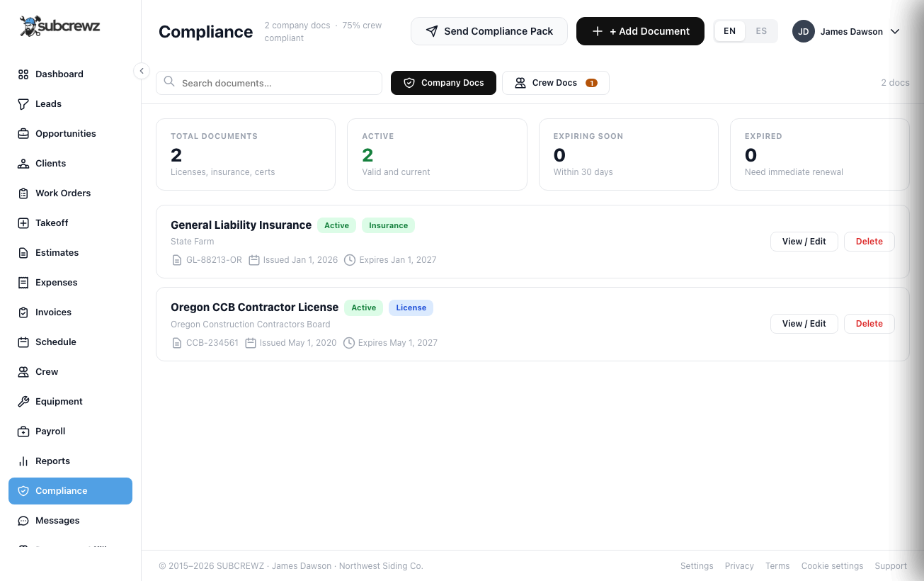
Task: Click the policy number GL-88213-OR
Action: pos(214,260)
